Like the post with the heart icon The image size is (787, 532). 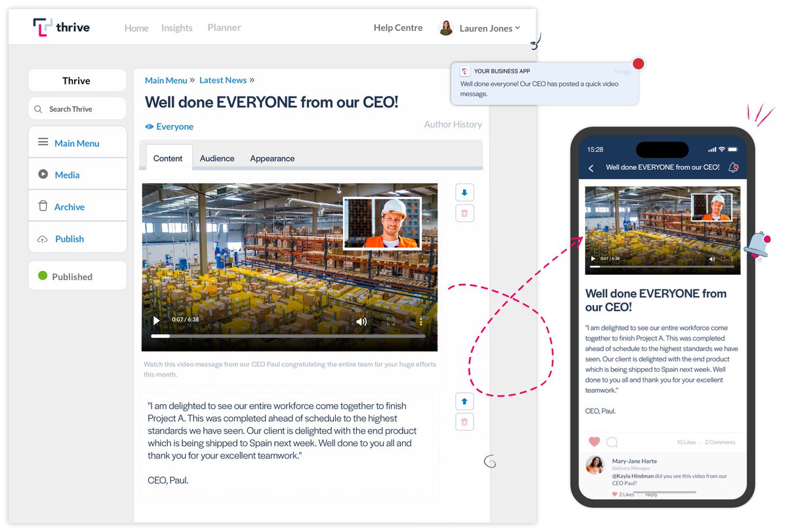click(x=595, y=441)
